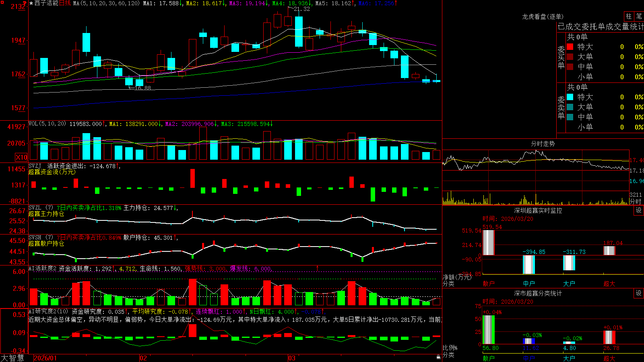Switch to 笔 tick display mode
Screen dimensions: 644x362
pyautogui.click(x=639, y=16)
